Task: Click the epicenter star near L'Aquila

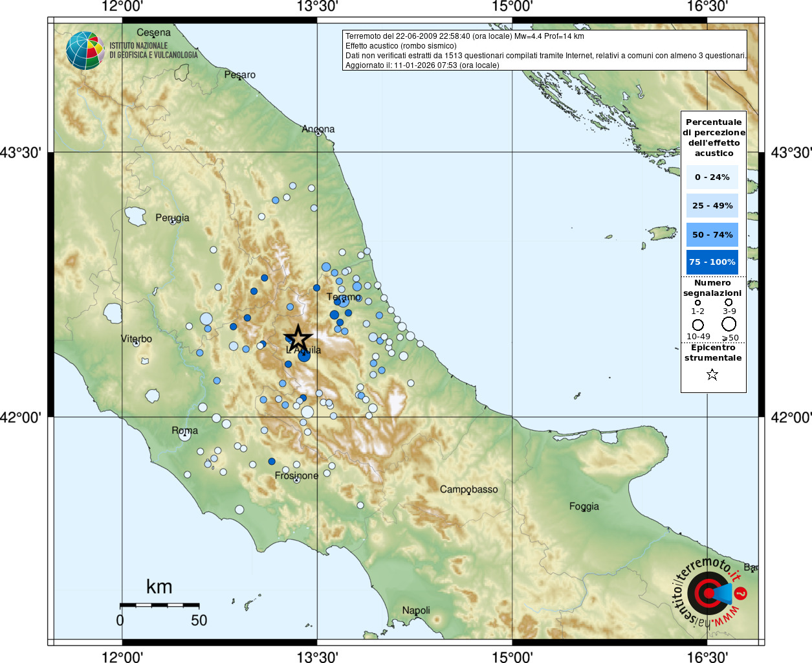Action: click(298, 338)
